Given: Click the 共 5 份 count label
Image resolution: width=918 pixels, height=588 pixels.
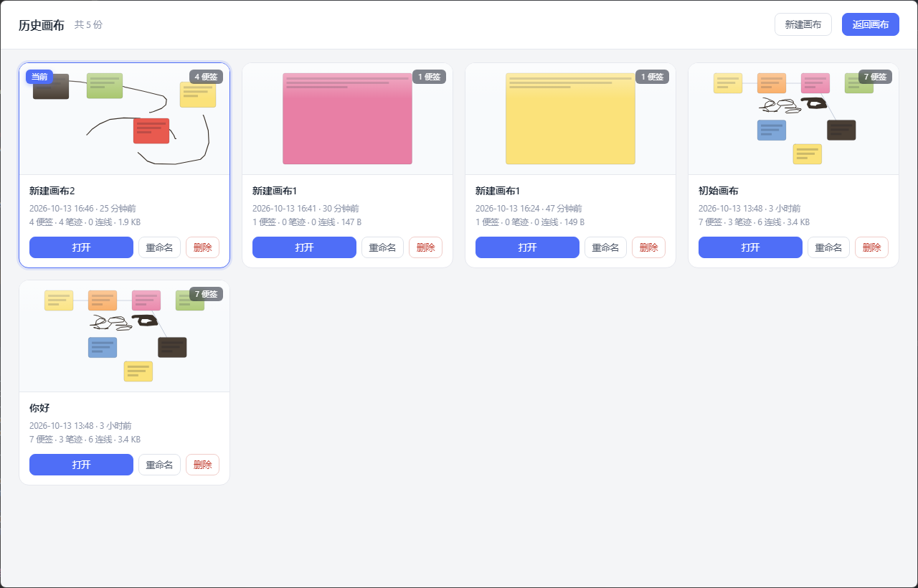Looking at the screenshot, I should [88, 25].
